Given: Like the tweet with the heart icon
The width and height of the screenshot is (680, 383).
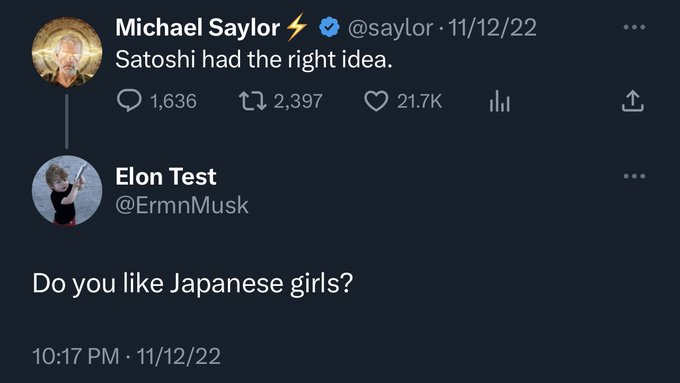Looking at the screenshot, I should pos(376,101).
